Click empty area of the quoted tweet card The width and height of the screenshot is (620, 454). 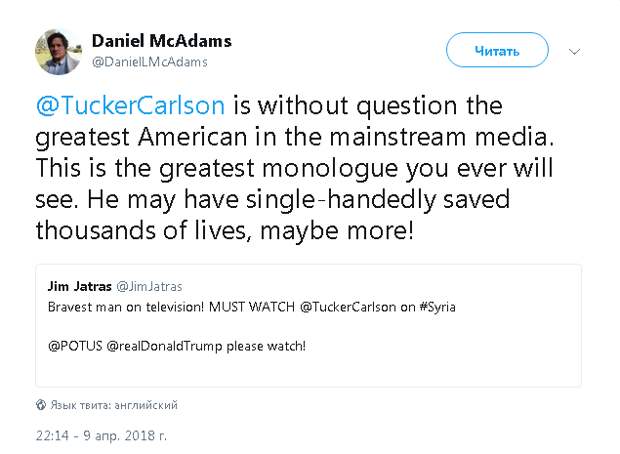pyautogui.click(x=450, y=365)
